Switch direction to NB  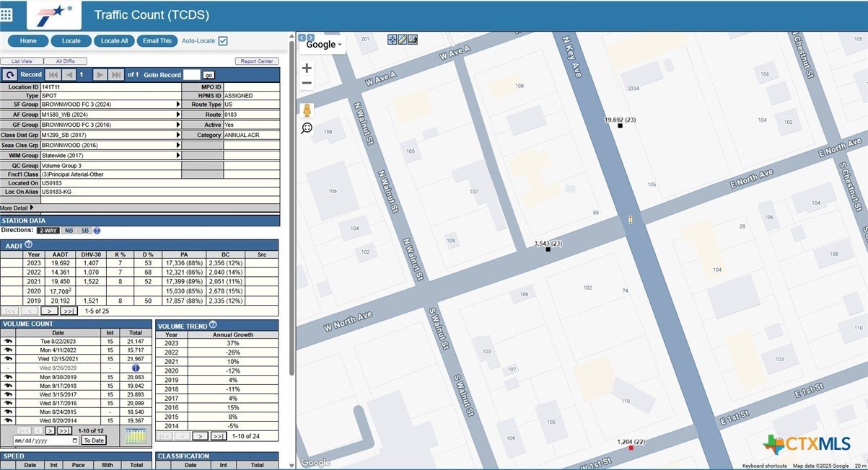tap(68, 231)
